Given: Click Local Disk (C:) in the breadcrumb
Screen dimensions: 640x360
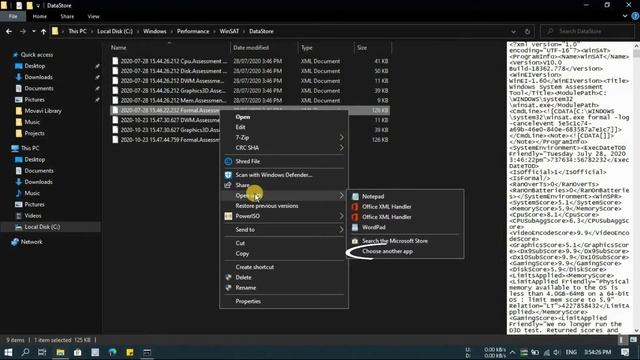Looking at the screenshot, I should pyautogui.click(x=115, y=31).
